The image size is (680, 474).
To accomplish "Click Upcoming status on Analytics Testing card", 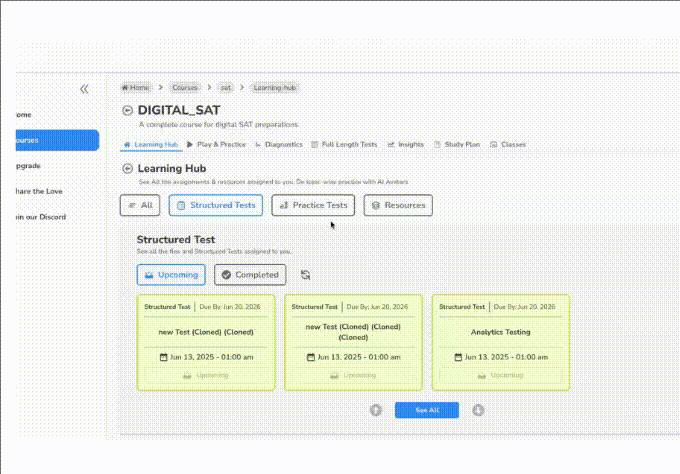I will coord(501,376).
